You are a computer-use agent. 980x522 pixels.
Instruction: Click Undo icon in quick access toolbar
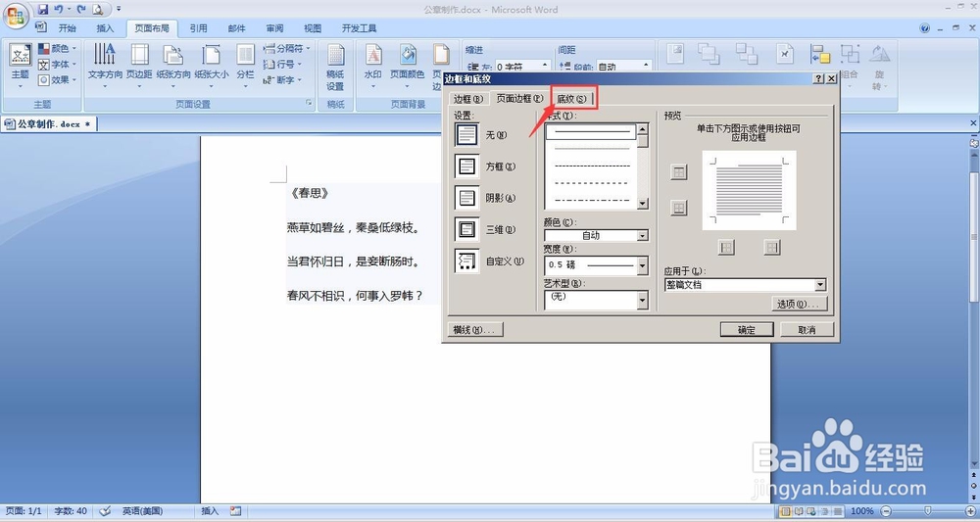(59, 10)
